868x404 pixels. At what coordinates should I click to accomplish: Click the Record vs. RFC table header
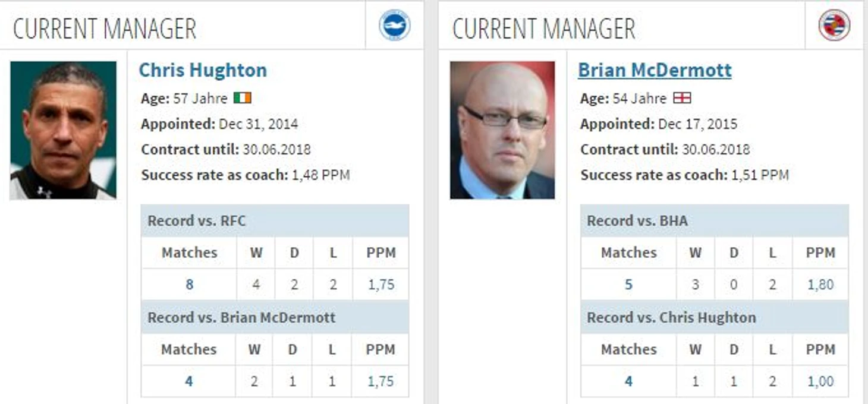pyautogui.click(x=197, y=221)
